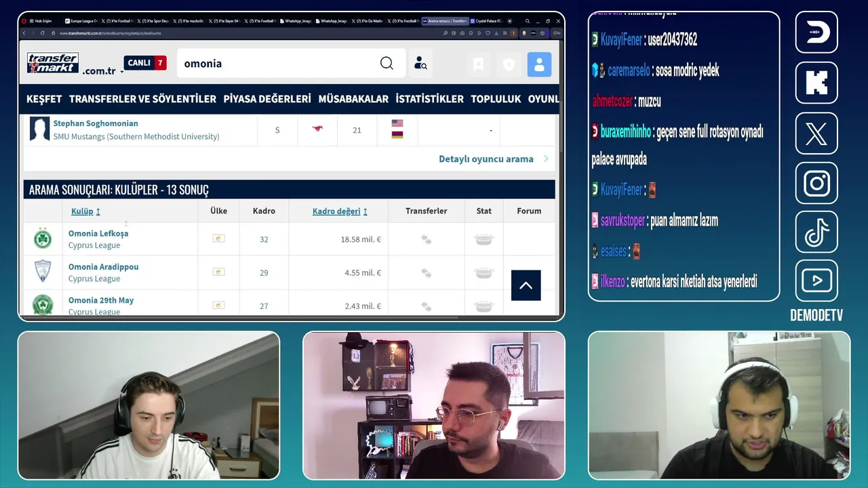Open the user profile icon
The image size is (868, 488).
[539, 64]
